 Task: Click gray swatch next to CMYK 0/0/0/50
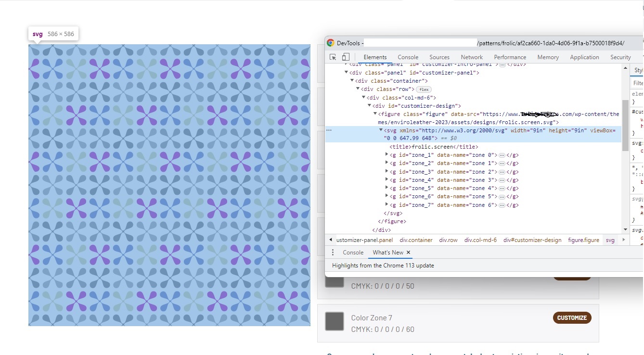coord(335,281)
